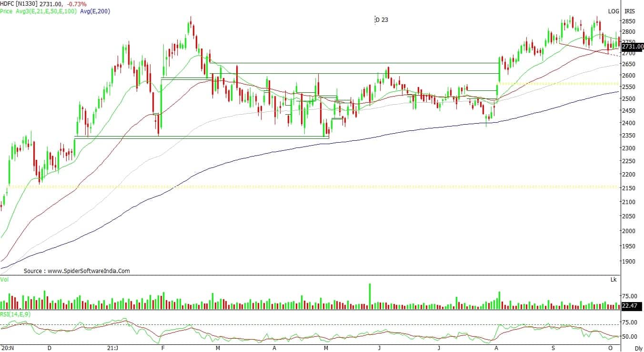Image resolution: width=644 pixels, height=352 pixels.
Task: Click the IRIS label at top right
Action: pyautogui.click(x=630, y=11)
